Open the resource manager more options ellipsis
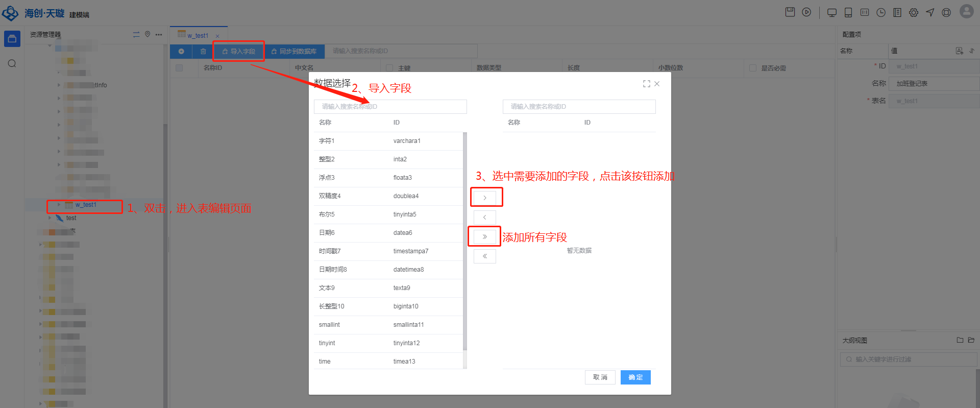The image size is (980, 408). 159,35
